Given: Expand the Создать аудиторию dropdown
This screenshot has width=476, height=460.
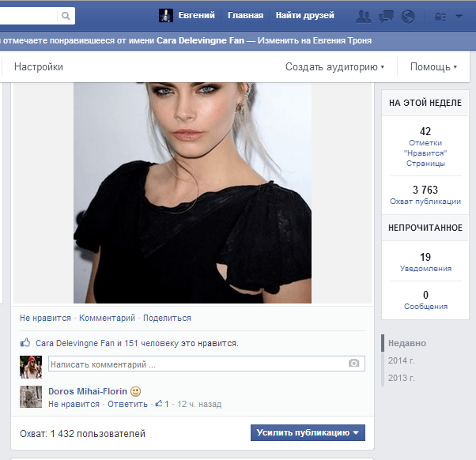Looking at the screenshot, I should coord(334,67).
